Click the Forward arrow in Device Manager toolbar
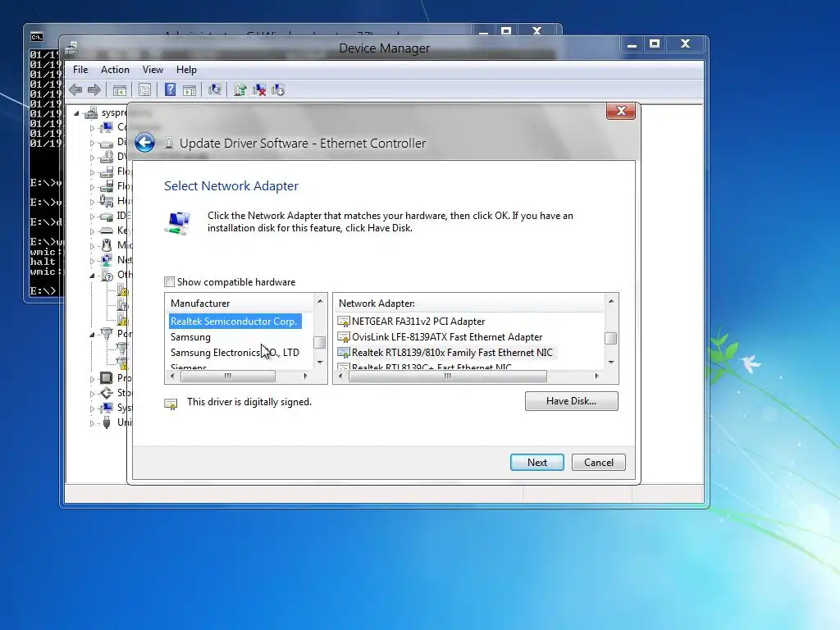Image resolution: width=840 pixels, height=630 pixels. tap(94, 90)
